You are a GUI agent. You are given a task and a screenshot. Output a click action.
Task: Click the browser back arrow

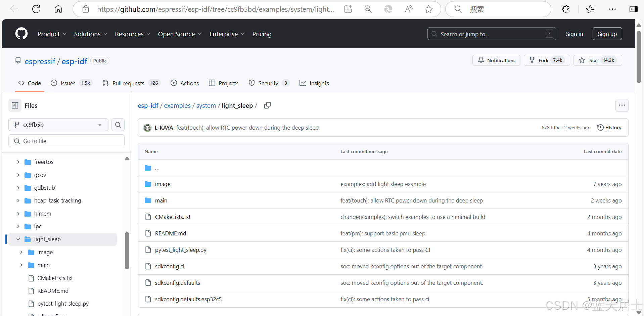pyautogui.click(x=14, y=9)
